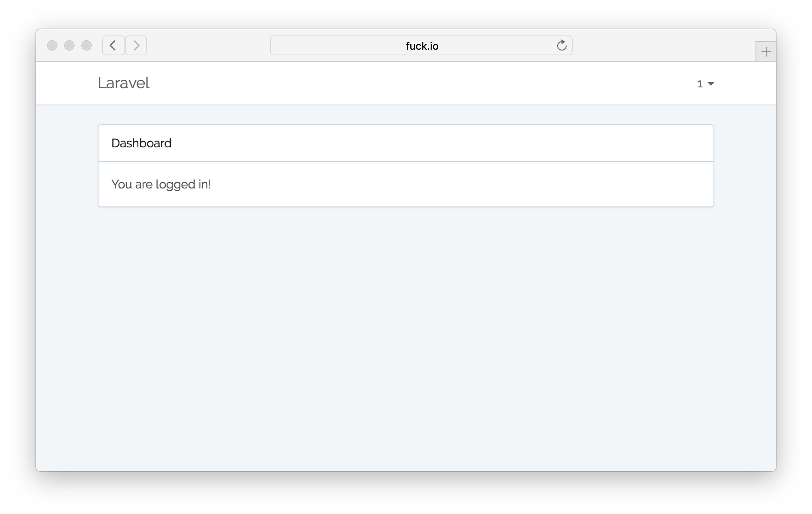Viewport: 812px width, 514px height.
Task: Click the fuck.io address bar
Action: [x=421, y=45]
